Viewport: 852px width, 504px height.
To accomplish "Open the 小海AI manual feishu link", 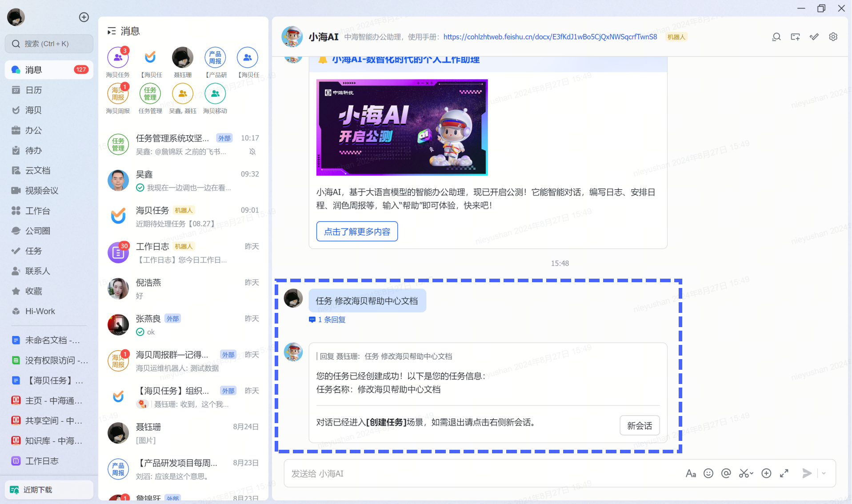I will point(550,37).
